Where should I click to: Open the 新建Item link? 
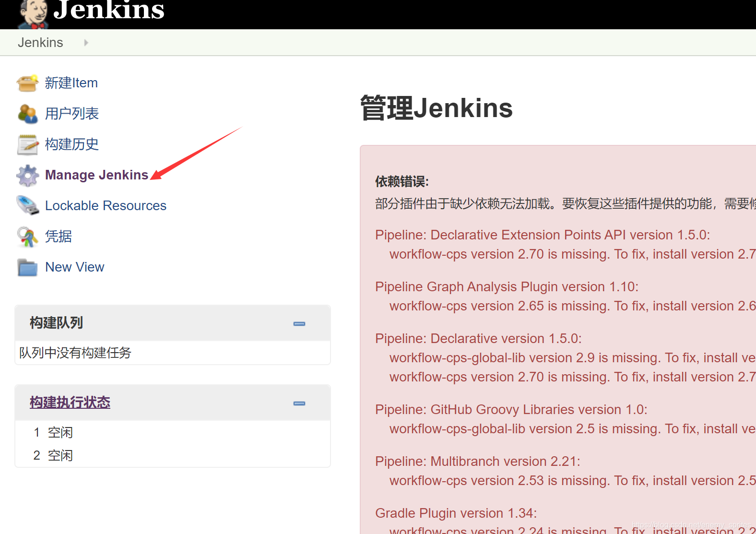[71, 83]
